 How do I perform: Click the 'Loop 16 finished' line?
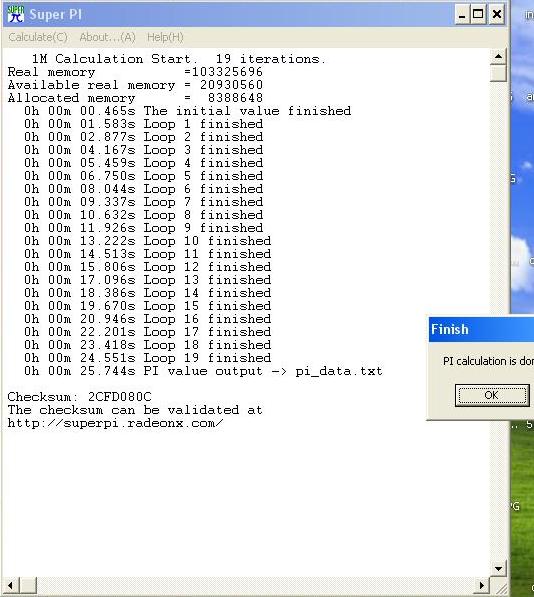[147, 319]
